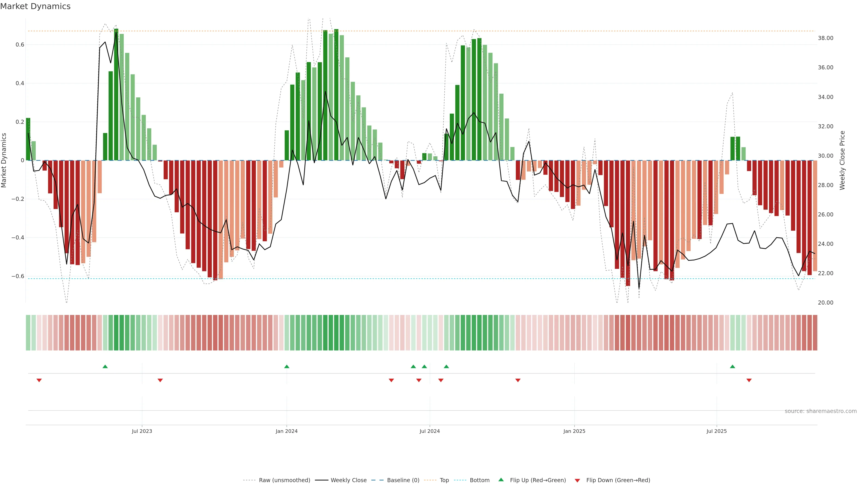The width and height of the screenshot is (868, 488).
Task: Click the first red flip-down triangle marker
Action: pyautogui.click(x=39, y=380)
